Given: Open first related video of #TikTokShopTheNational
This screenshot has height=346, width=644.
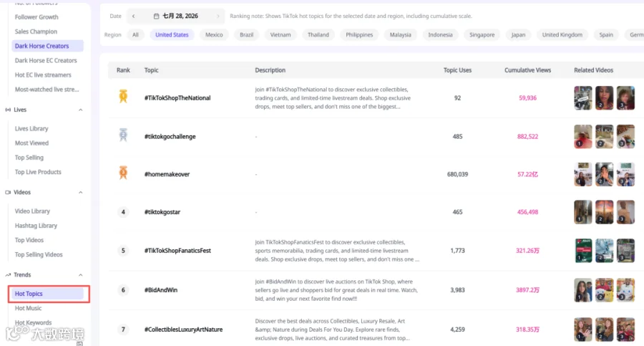Looking at the screenshot, I should [582, 98].
